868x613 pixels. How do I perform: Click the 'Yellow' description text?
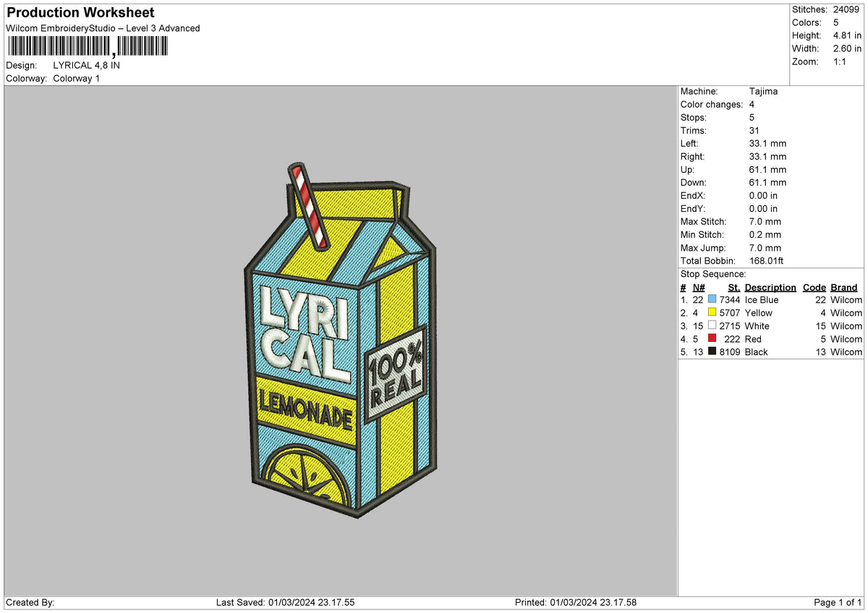(758, 312)
